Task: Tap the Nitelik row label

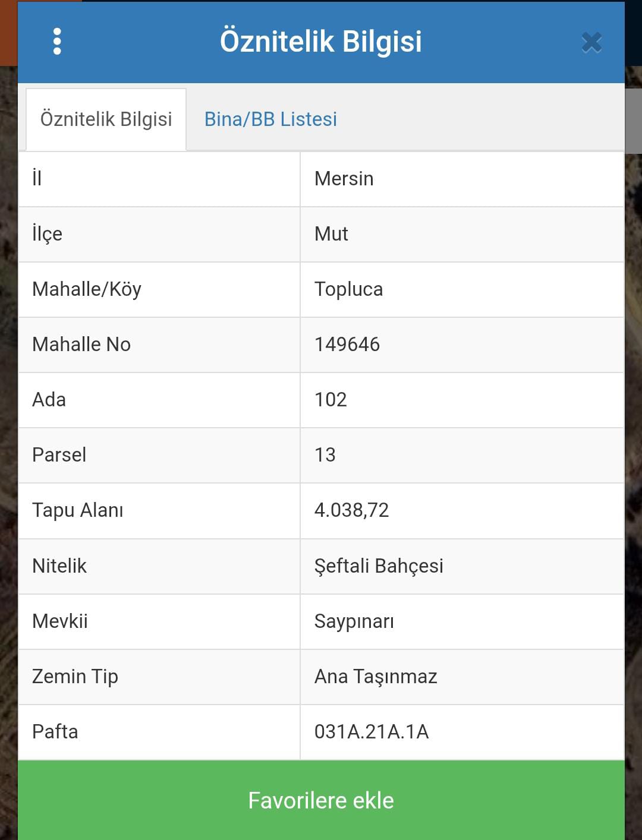Action: click(59, 566)
